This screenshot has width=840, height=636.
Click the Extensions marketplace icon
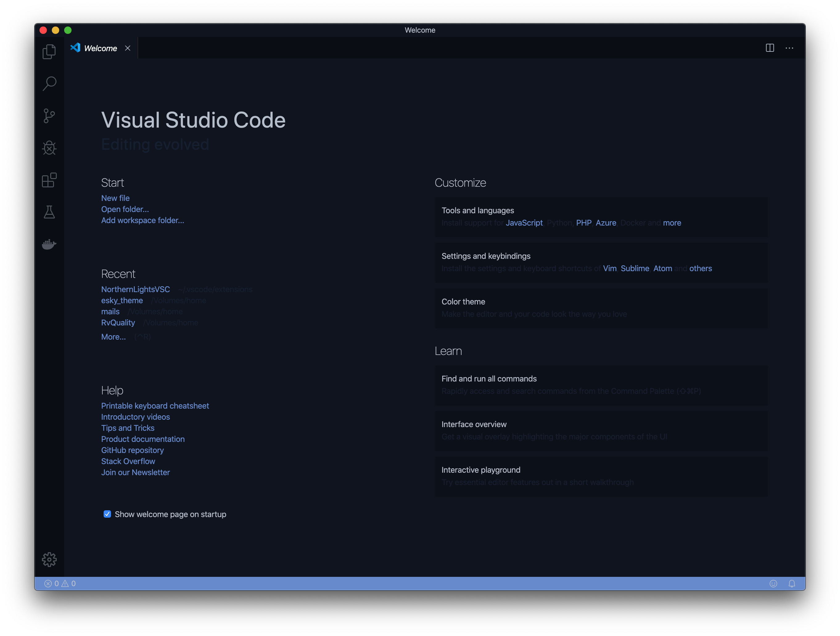pyautogui.click(x=49, y=180)
